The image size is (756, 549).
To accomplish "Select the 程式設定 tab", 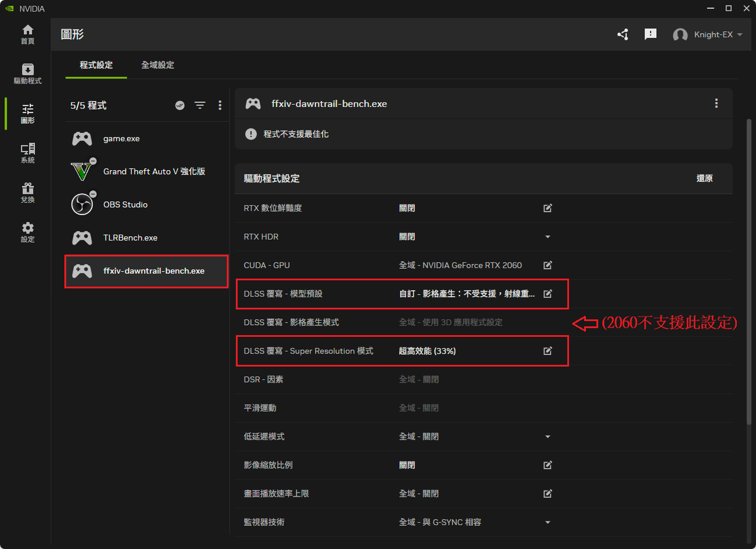I will click(x=96, y=65).
